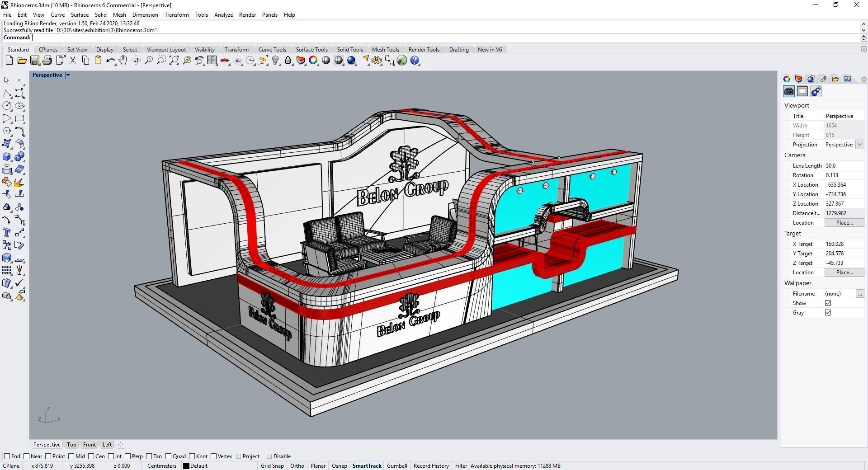Select the Pan hand tool

[x=123, y=61]
